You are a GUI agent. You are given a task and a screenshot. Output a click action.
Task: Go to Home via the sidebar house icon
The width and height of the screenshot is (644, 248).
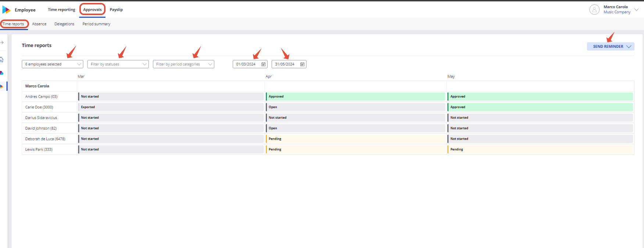(2, 60)
